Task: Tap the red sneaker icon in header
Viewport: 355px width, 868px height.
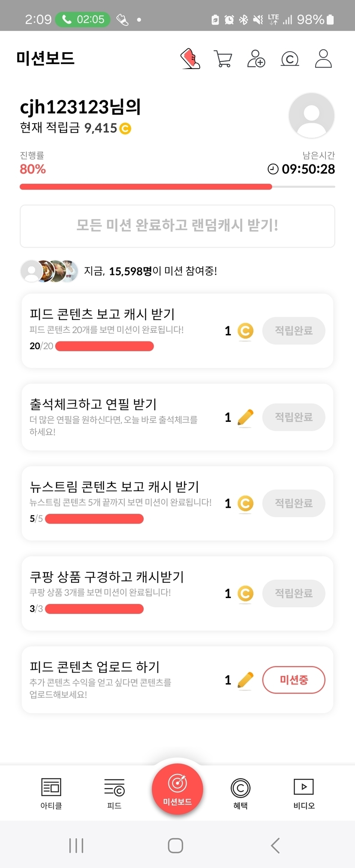Action: pyautogui.click(x=190, y=59)
